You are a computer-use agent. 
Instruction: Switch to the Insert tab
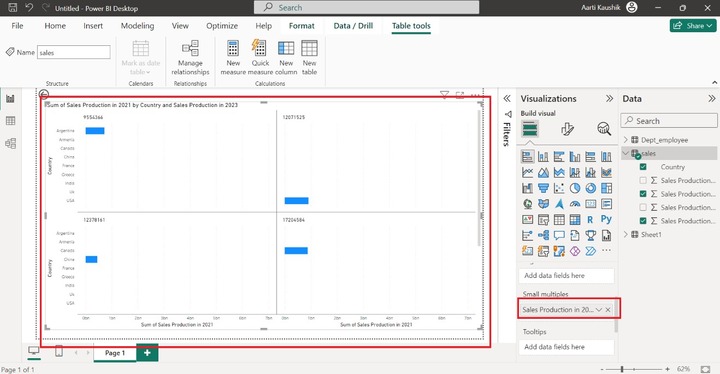[x=93, y=26]
